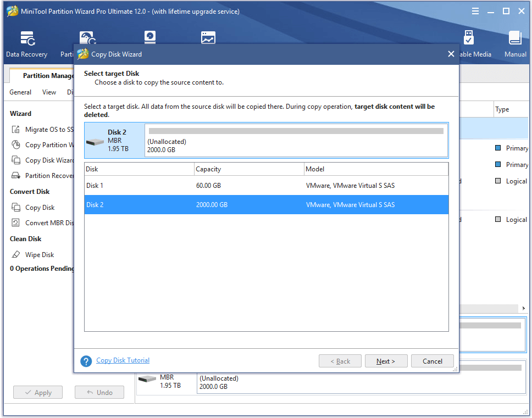Open the General menu
Image resolution: width=532 pixels, height=418 pixels.
click(20, 92)
